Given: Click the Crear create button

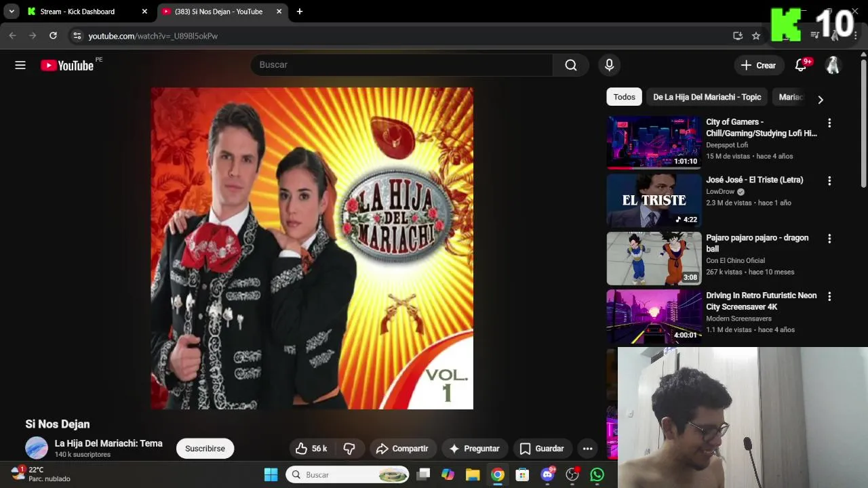Looking at the screenshot, I should (x=759, y=65).
